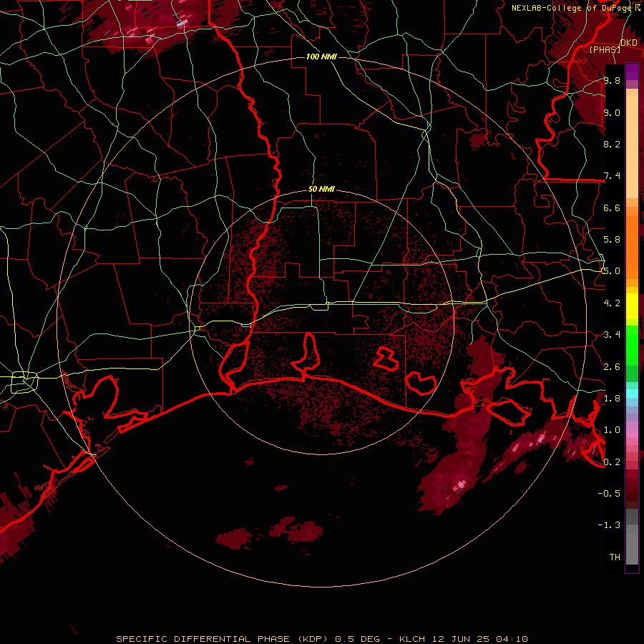Click the gray band of the color bar

(x=632, y=536)
